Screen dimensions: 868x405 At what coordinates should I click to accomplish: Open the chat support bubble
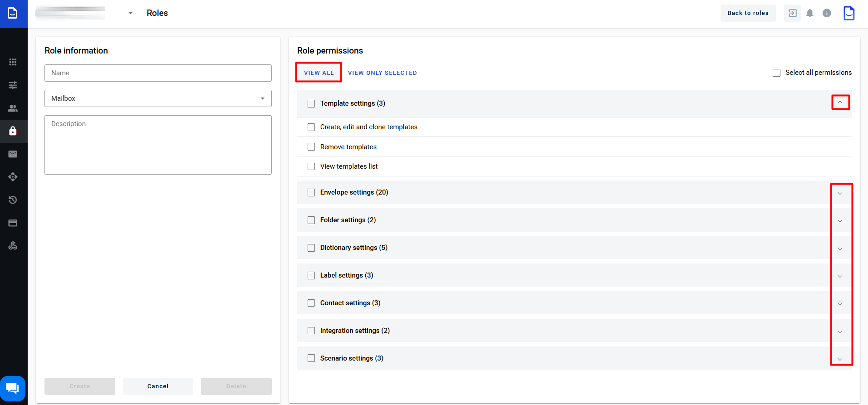pos(13,389)
